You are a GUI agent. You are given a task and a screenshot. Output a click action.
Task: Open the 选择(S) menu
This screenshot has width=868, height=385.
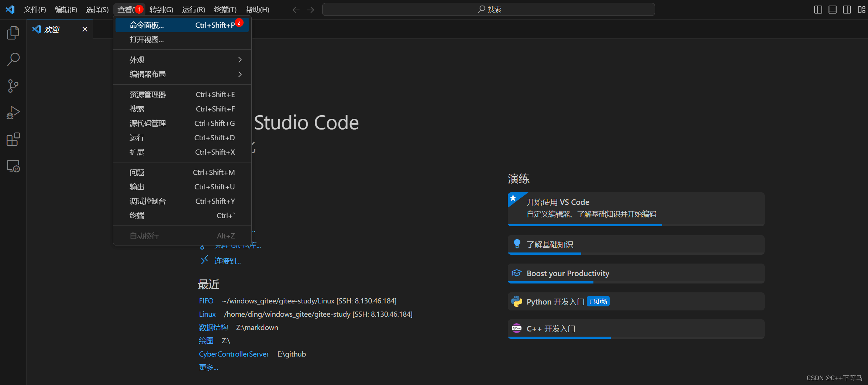coord(97,10)
